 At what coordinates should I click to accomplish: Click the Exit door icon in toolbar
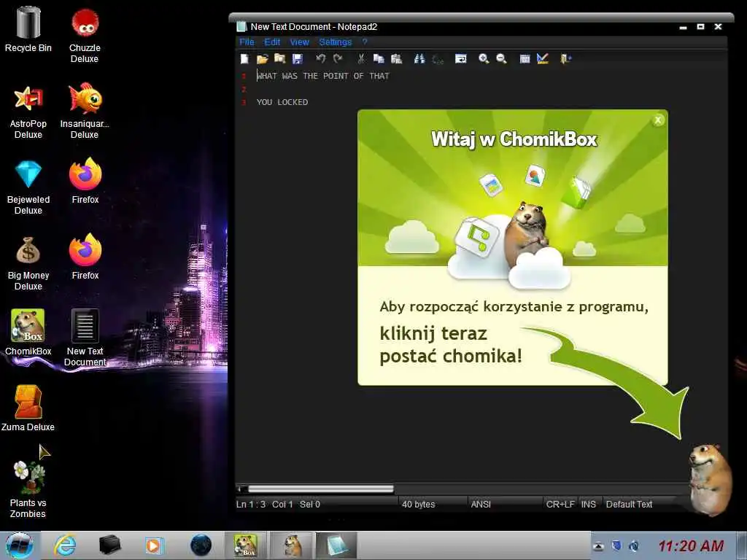[x=565, y=58]
